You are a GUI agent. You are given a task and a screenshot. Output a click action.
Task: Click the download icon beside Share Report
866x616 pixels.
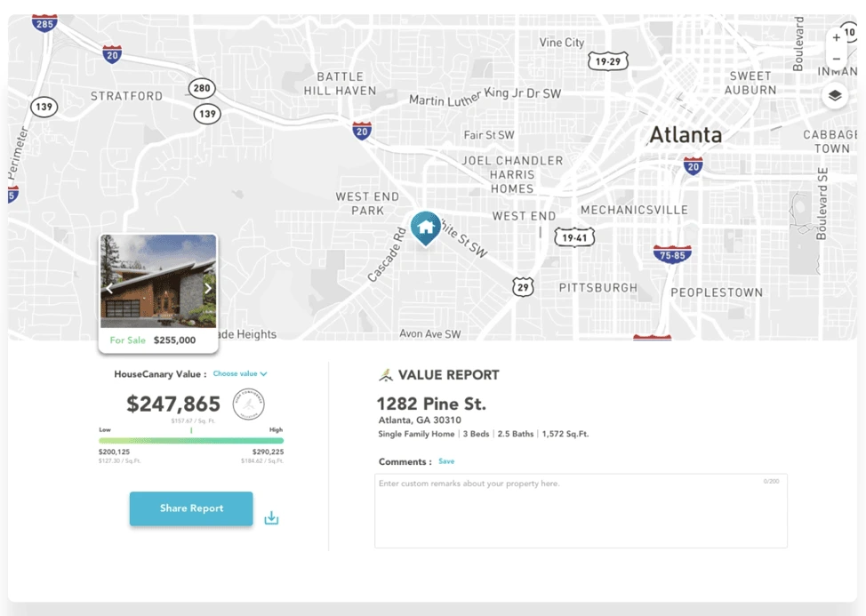(271, 516)
